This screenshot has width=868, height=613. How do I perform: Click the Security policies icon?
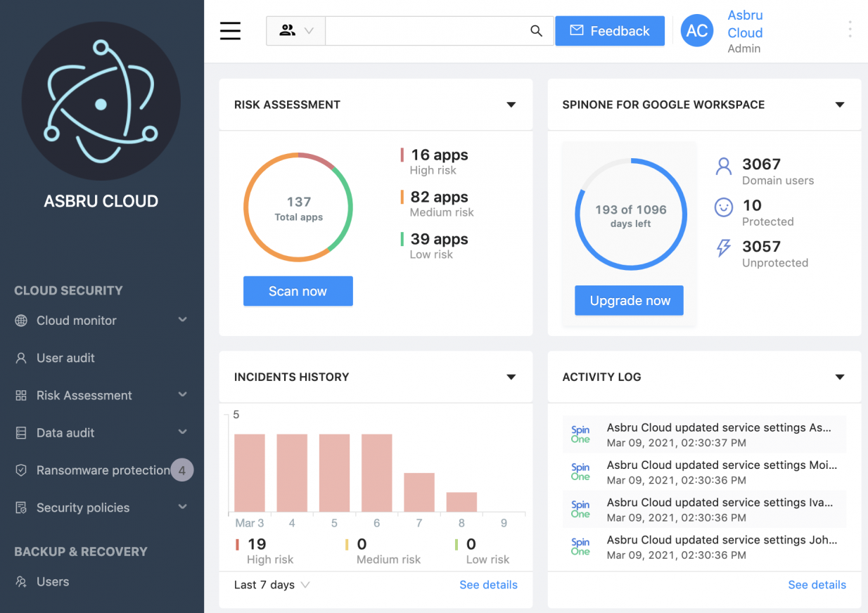[21, 508]
